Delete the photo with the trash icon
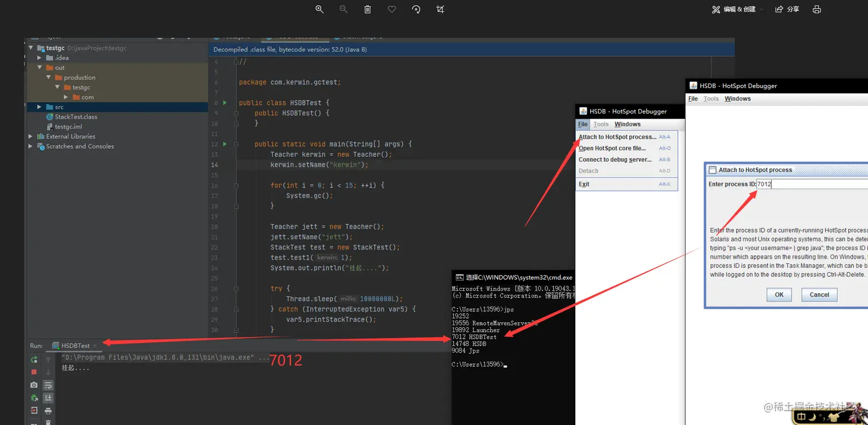The image size is (868, 425). (x=367, y=9)
